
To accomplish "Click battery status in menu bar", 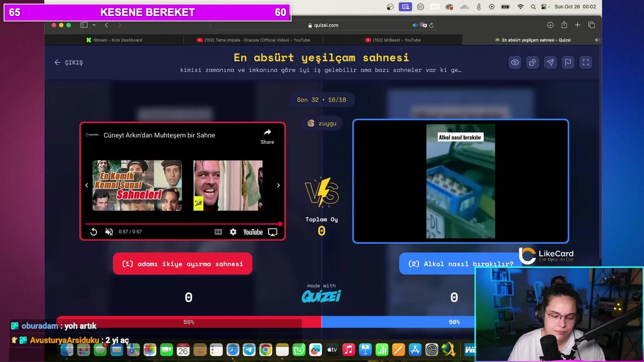I will pyautogui.click(x=506, y=7).
